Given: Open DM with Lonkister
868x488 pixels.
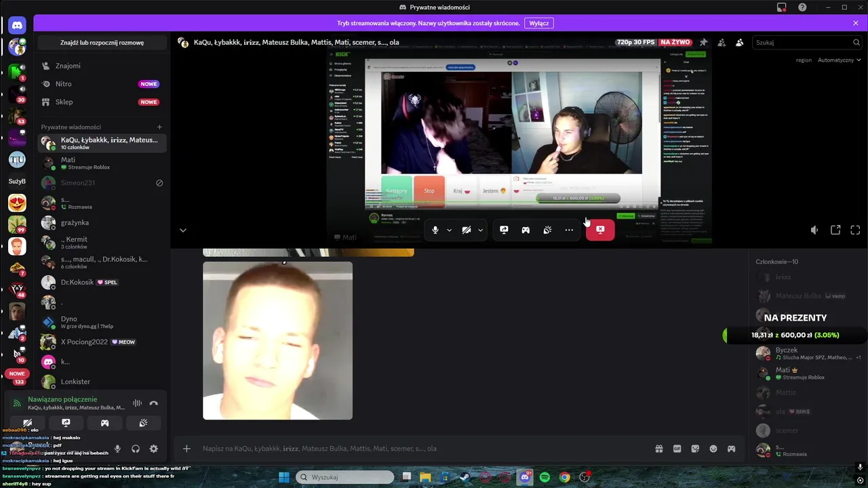Looking at the screenshot, I should tap(102, 382).
